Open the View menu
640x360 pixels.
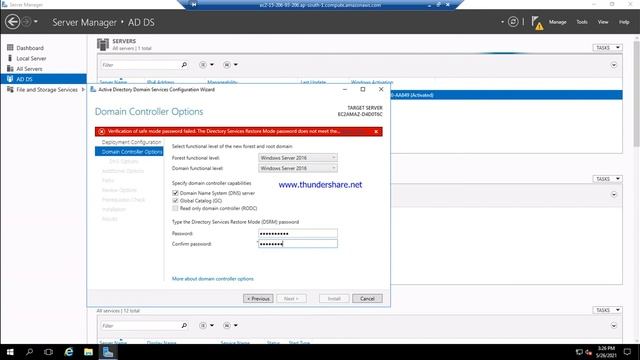pyautogui.click(x=603, y=22)
